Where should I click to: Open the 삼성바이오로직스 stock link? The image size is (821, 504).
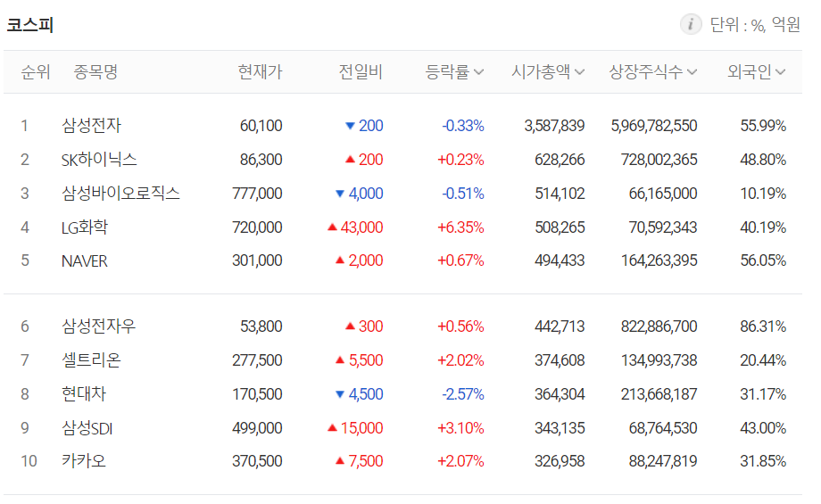coord(120,194)
